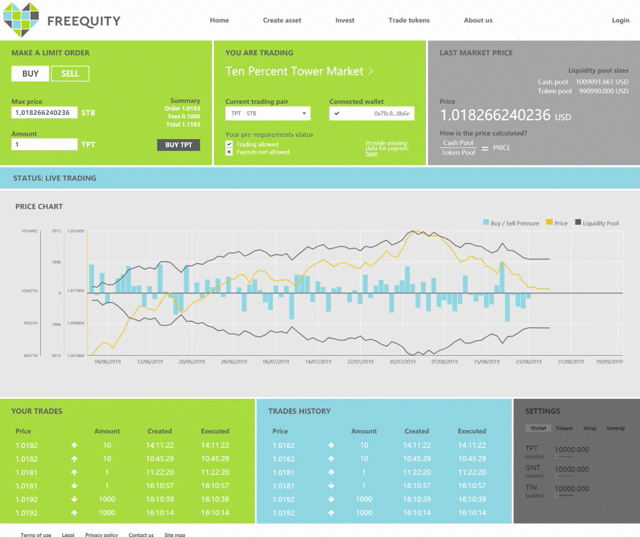Click the up arrow in first Your Trades row
This screenshot has width=640, height=537.
point(74,446)
